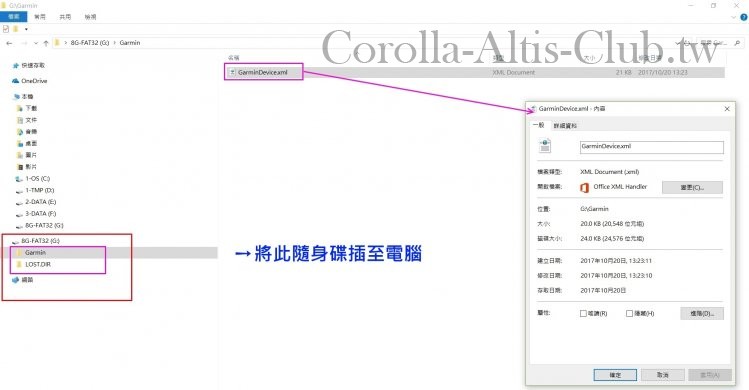Click the filename field GarminDevice.xml
This screenshot has width=749, height=390.
click(652, 147)
